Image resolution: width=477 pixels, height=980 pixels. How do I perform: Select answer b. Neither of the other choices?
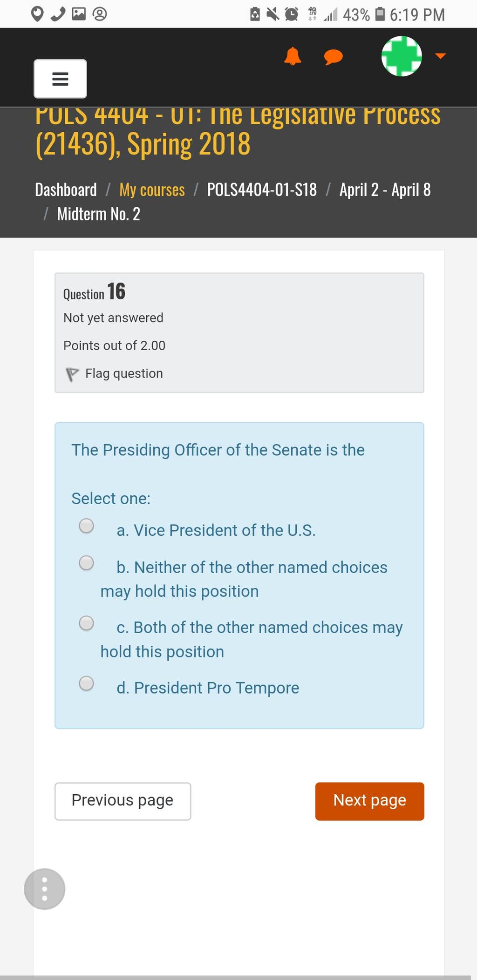[x=86, y=563]
